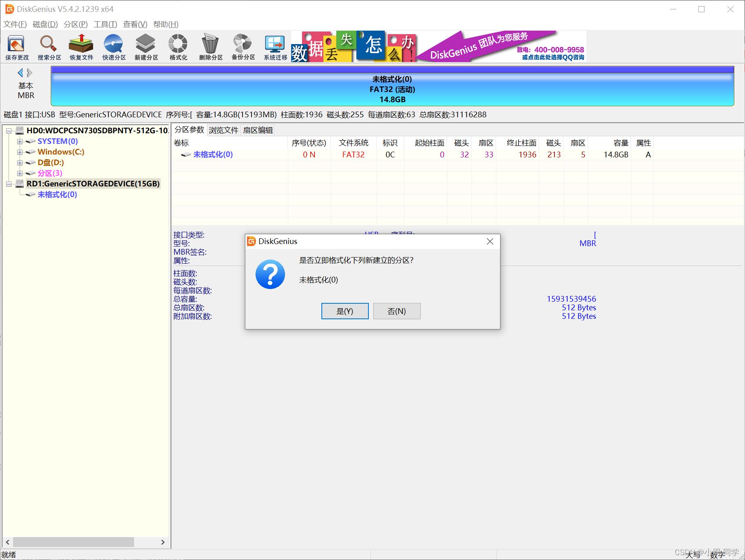Click the SYSTEM(0) partition icon in tree
Screen dimensions: 745x560
coord(31,141)
